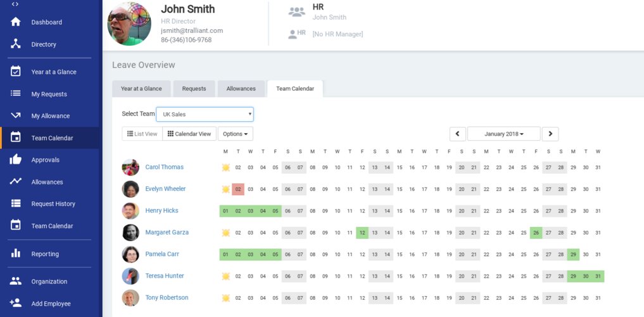Expand the Options dropdown button
The image size is (644, 317).
tap(235, 134)
